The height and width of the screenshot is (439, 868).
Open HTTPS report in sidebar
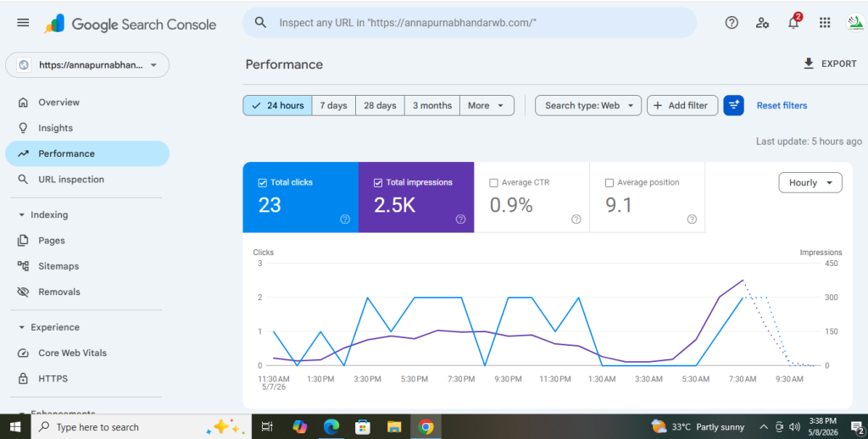pos(87,379)
